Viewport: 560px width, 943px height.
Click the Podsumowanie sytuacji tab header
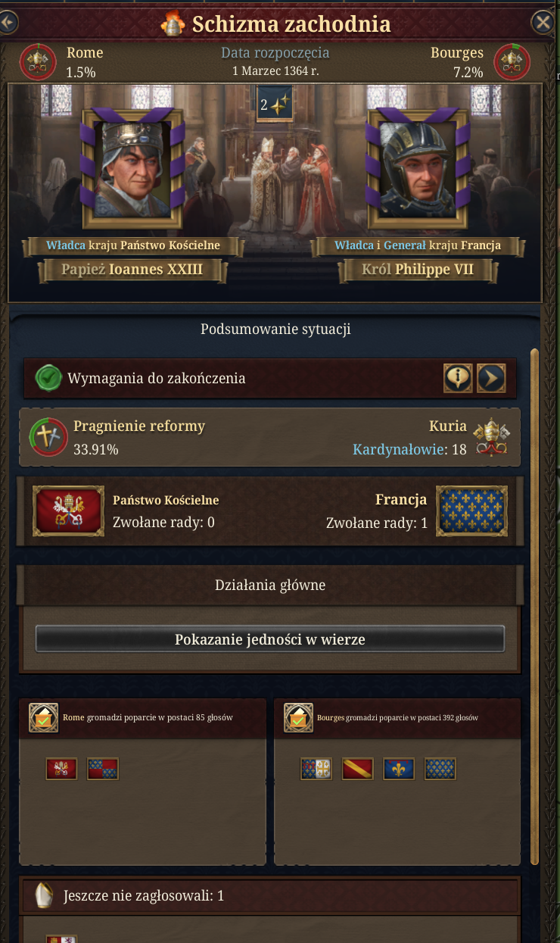pyautogui.click(x=275, y=329)
